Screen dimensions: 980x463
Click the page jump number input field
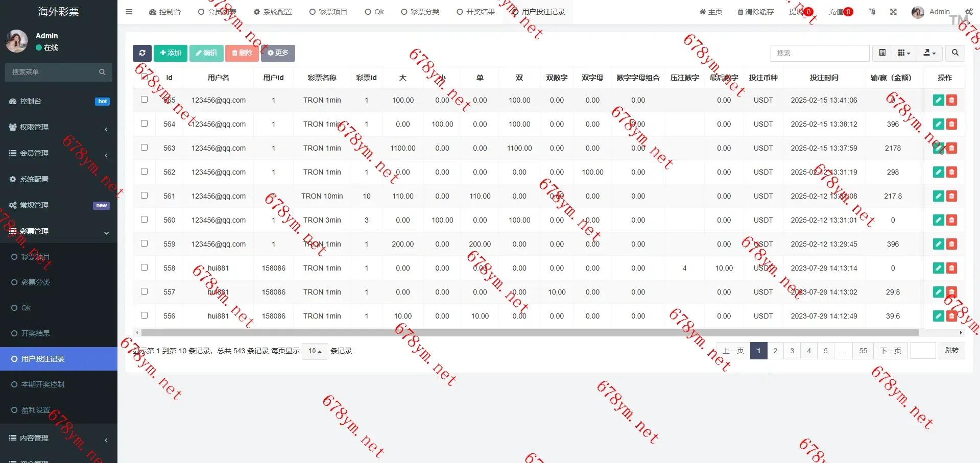(923, 351)
